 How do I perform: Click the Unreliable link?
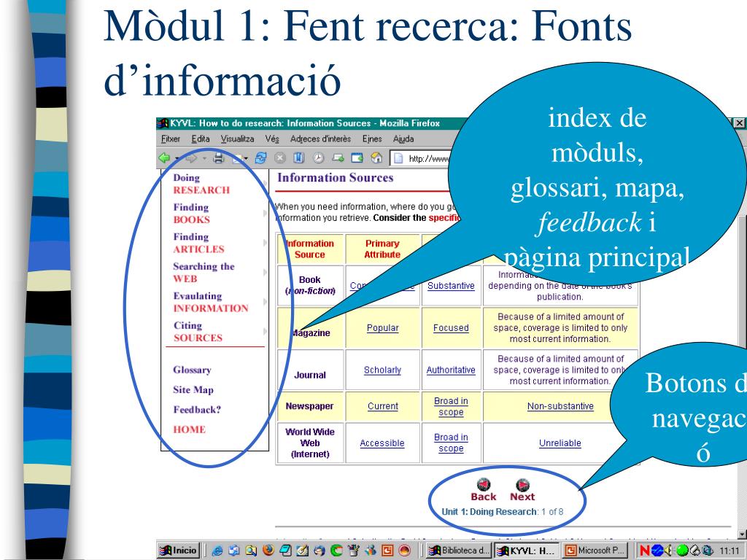(x=560, y=443)
